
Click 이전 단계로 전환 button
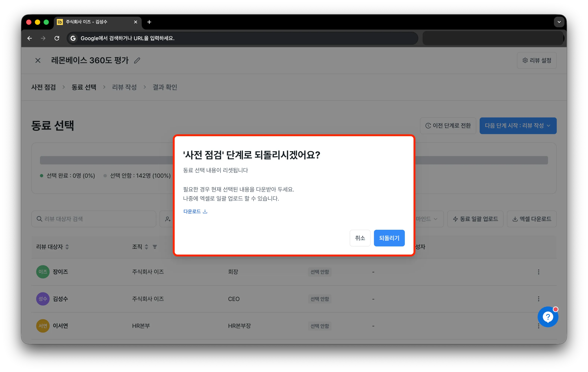[448, 125]
